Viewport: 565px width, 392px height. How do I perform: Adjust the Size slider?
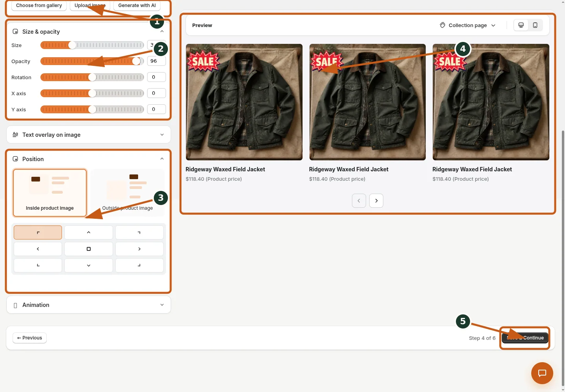[92, 45]
